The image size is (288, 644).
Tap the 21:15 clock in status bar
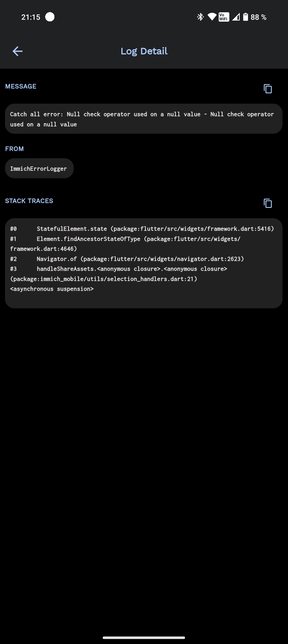click(31, 17)
